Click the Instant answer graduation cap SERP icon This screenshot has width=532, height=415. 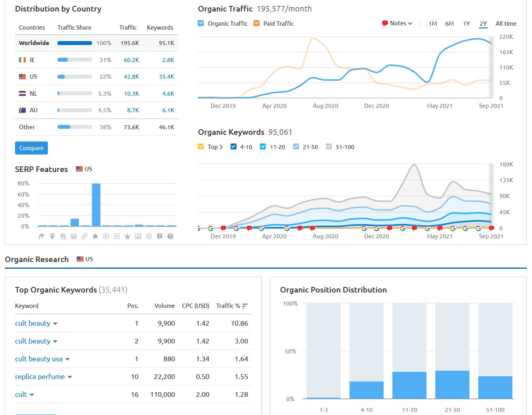click(x=42, y=236)
